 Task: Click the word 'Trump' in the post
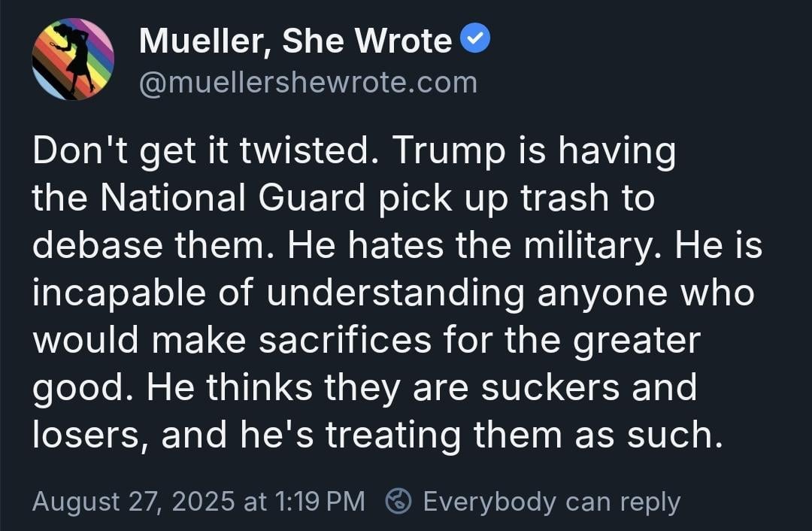tap(449, 152)
